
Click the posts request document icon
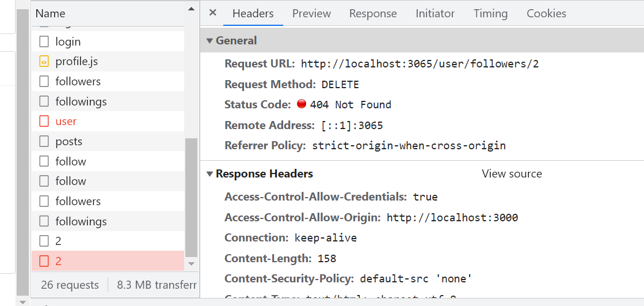point(44,142)
